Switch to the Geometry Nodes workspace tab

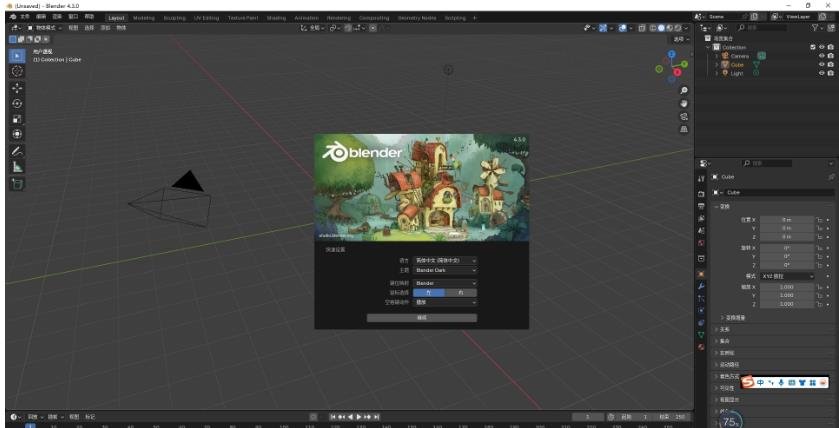417,18
